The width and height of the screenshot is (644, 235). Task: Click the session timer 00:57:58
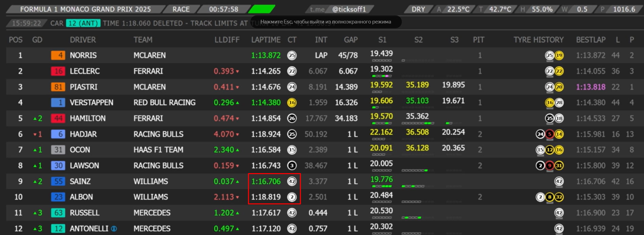click(x=223, y=9)
